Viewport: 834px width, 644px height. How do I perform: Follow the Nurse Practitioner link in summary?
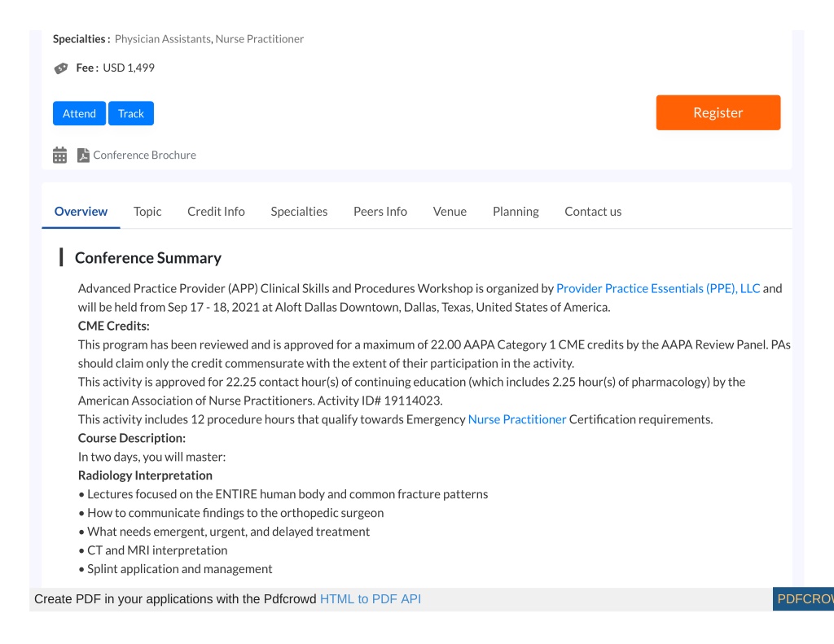(x=517, y=419)
